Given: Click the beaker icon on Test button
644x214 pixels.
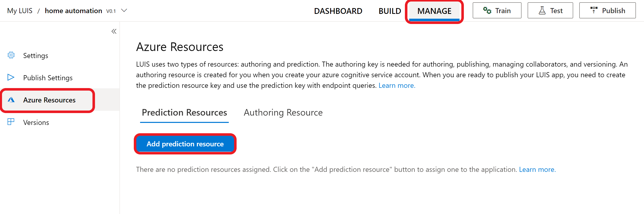Looking at the screenshot, I should pos(542,10).
